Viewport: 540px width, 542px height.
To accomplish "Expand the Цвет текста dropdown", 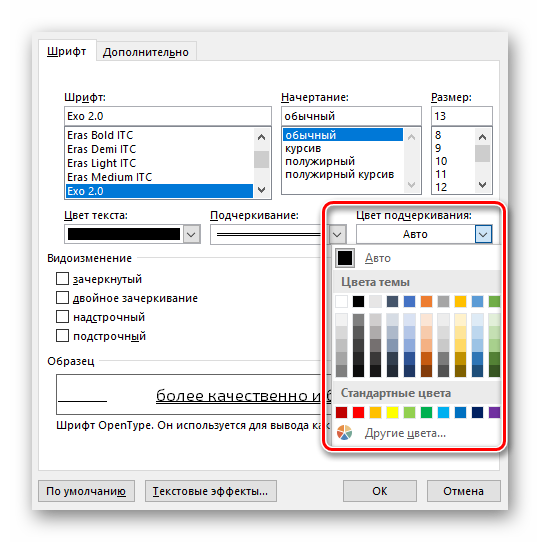I will [x=191, y=234].
